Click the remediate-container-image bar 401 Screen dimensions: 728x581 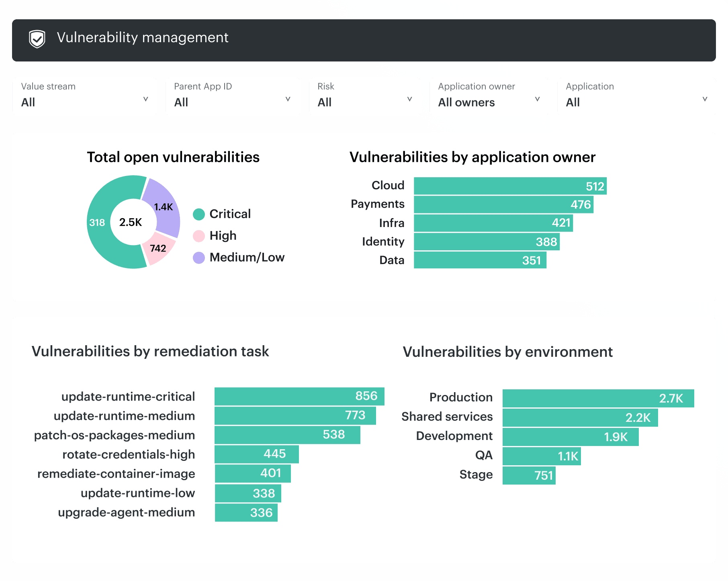[253, 473]
